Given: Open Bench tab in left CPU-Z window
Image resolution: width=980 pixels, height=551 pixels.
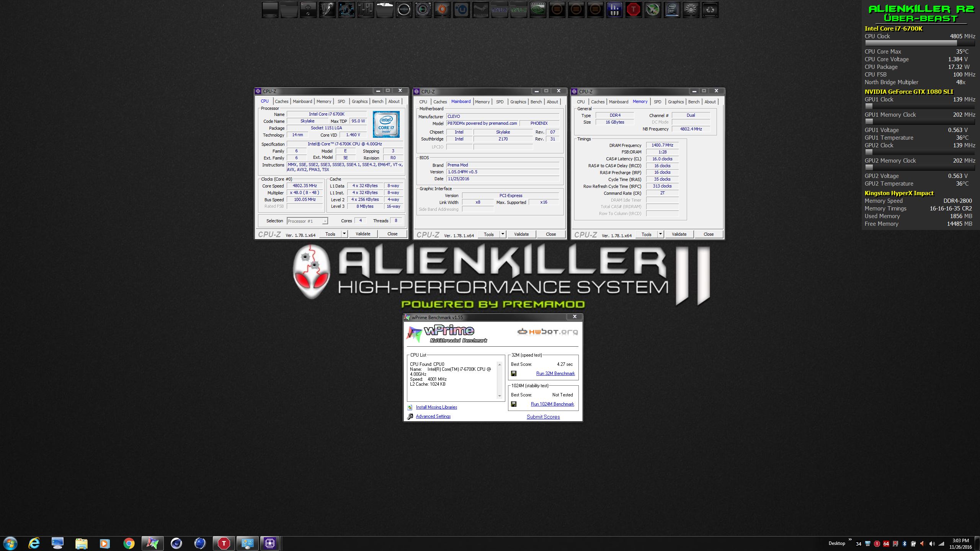Looking at the screenshot, I should pos(377,101).
